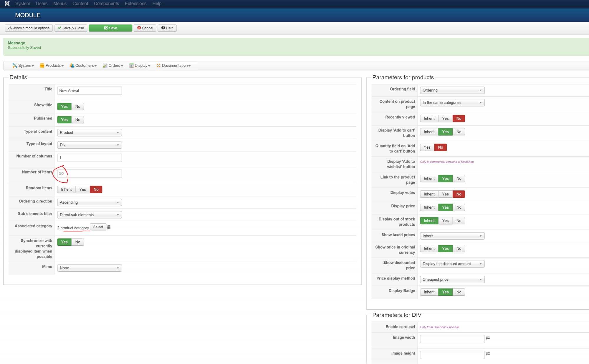Open the Type of layout dropdown
Viewport: 589px width, 364px height.
89,145
